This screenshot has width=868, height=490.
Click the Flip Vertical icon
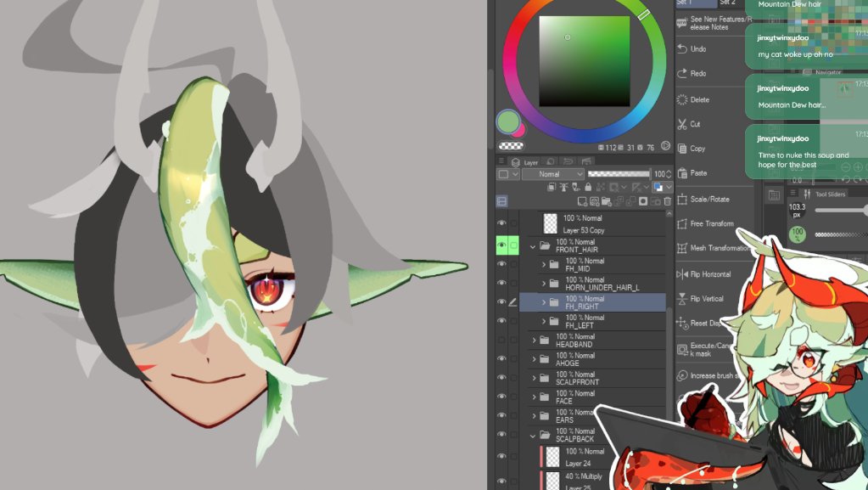click(x=682, y=299)
